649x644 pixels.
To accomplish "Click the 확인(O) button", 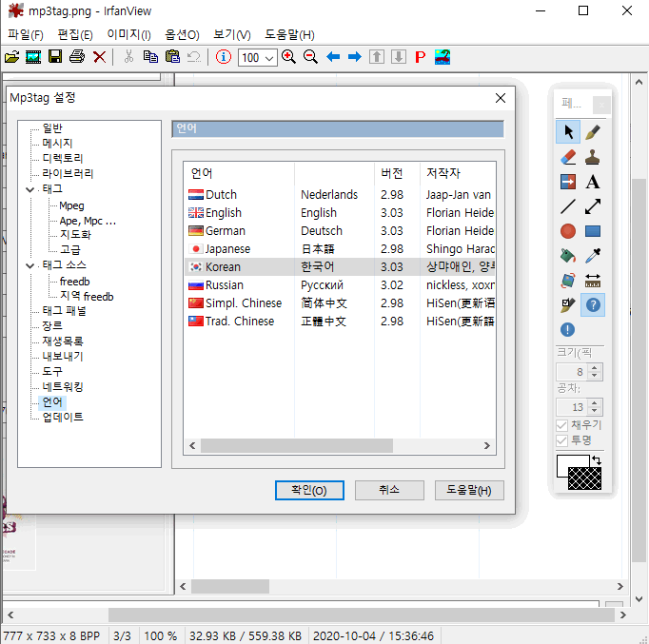I will click(309, 490).
